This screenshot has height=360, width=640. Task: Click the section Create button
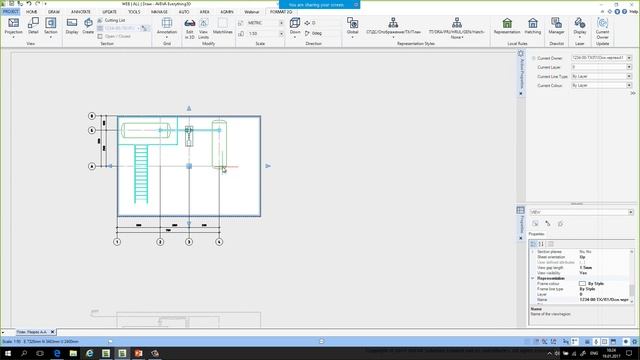pyautogui.click(x=88, y=26)
